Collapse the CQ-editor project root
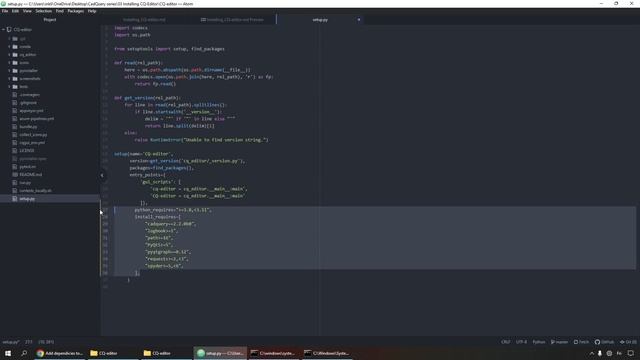 [4, 29]
